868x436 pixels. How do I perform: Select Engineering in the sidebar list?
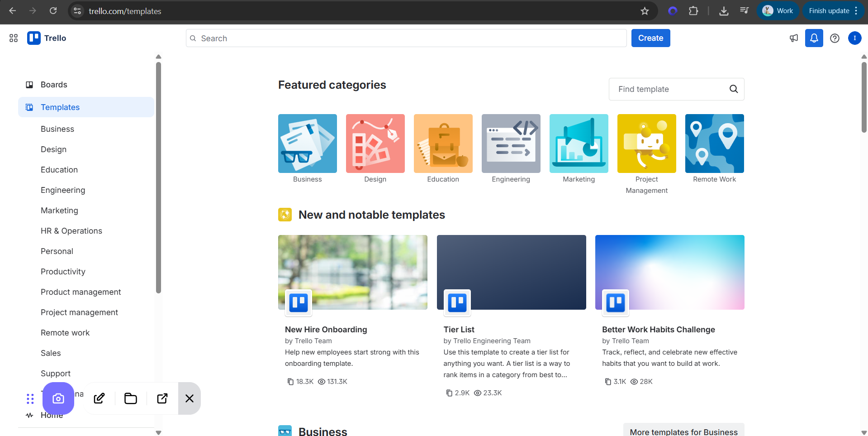click(x=63, y=190)
